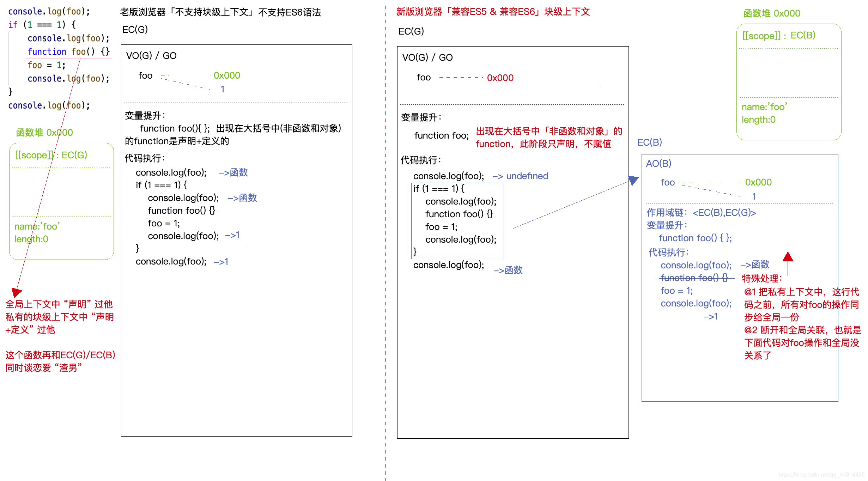Click the '函数堆 0x000' title above the EC(B) scope box
Screen dimensions: 868x481
(772, 13)
